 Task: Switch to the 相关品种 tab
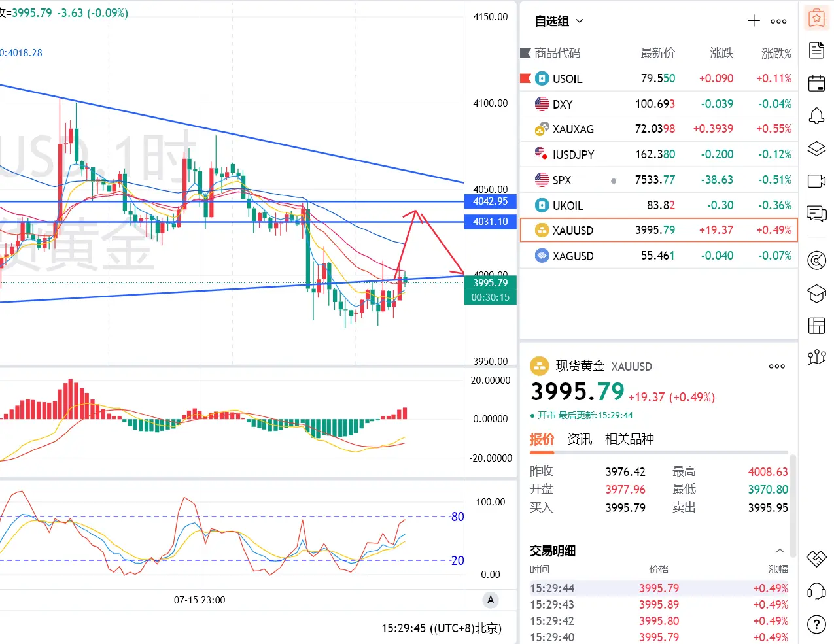[629, 439]
